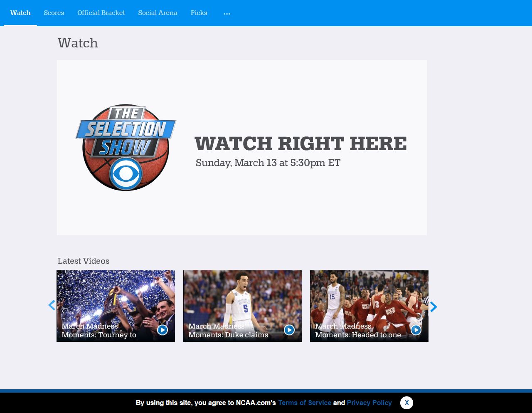Screen dimensions: 532x413
Task: Click The Selection Show CBS logo
Action: pyautogui.click(x=126, y=147)
